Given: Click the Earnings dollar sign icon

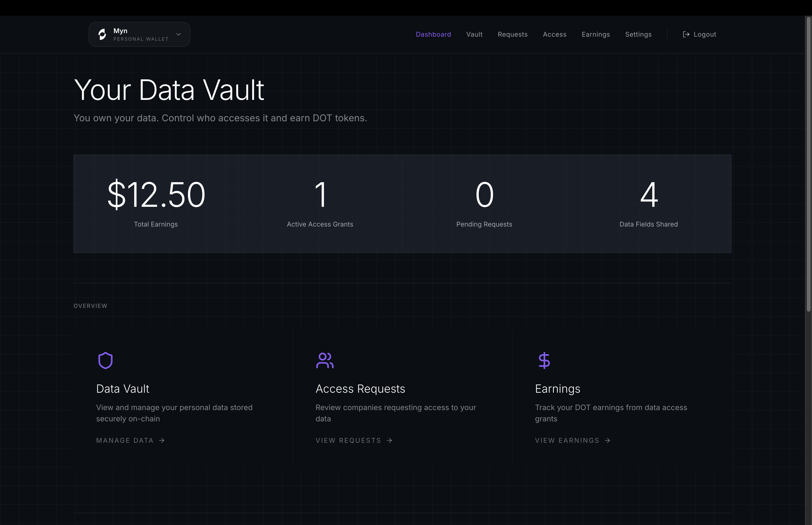Looking at the screenshot, I should 544,360.
